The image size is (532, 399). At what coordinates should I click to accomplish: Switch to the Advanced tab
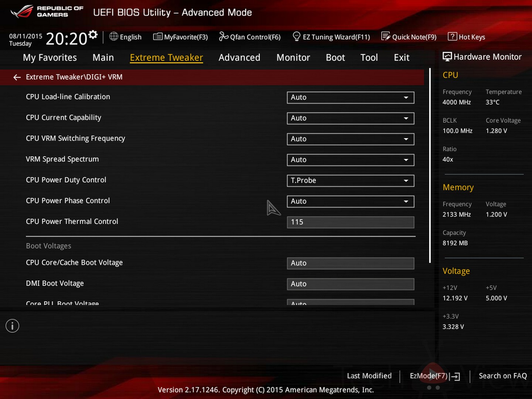[239, 58]
